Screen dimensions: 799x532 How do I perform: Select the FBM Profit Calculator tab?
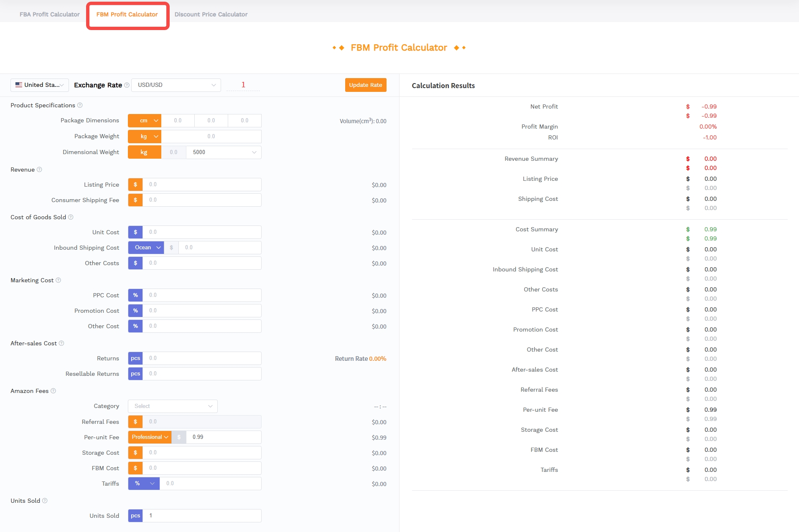pyautogui.click(x=127, y=14)
